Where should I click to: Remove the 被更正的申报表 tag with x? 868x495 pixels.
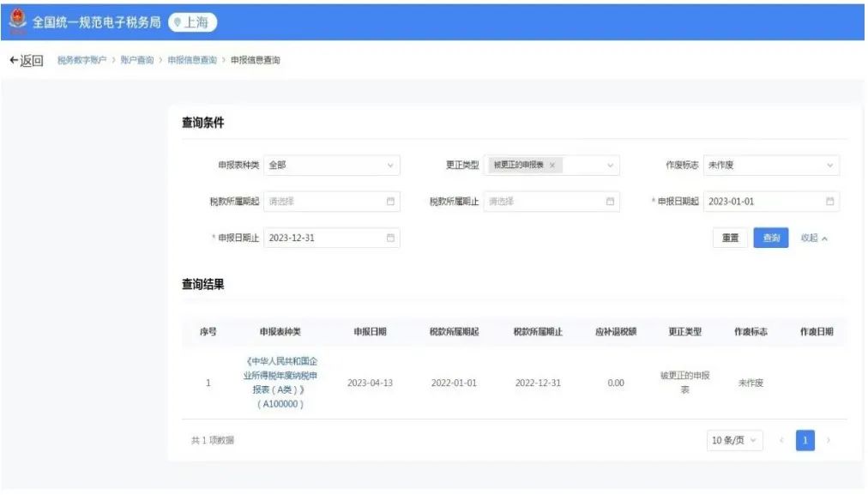[552, 165]
